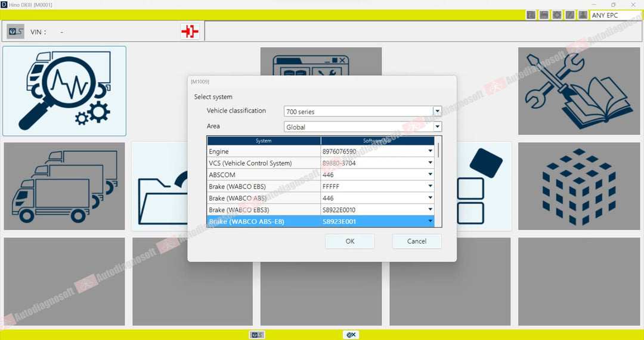Open the window-with-tools tile behind dialog

(x=321, y=61)
